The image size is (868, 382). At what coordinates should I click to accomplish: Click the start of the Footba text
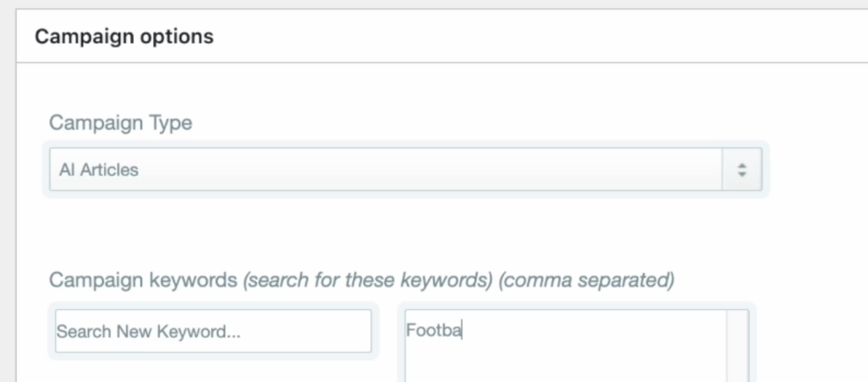(x=408, y=330)
